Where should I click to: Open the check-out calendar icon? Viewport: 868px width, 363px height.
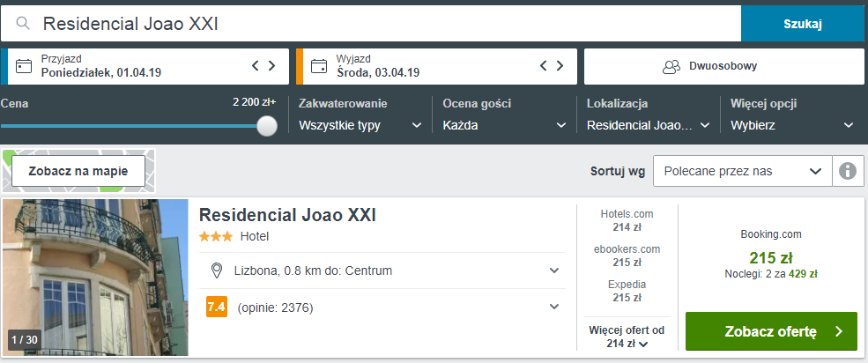click(x=319, y=66)
